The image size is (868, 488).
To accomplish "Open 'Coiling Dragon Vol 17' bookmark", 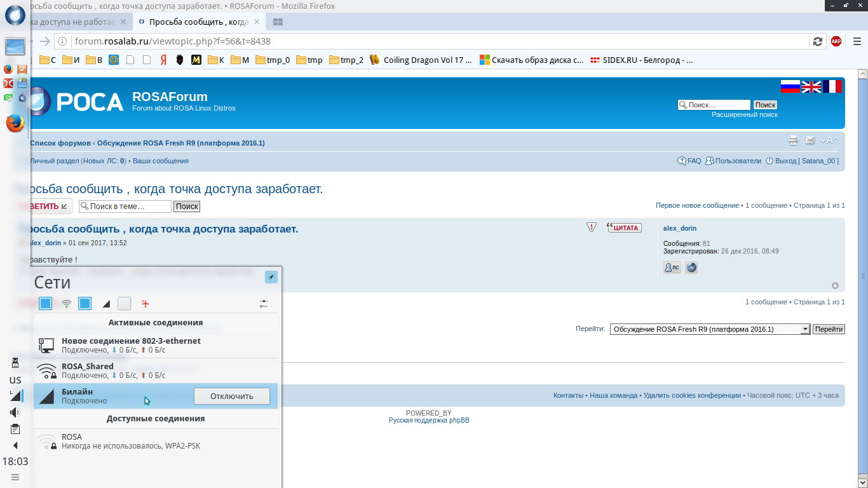I will coord(420,60).
